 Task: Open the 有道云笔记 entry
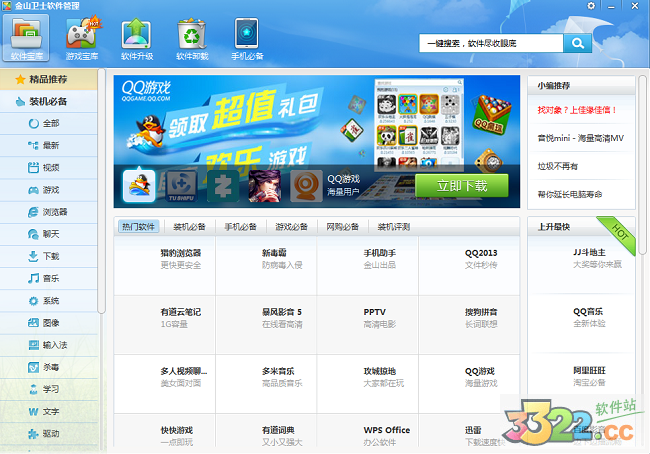coord(165,325)
